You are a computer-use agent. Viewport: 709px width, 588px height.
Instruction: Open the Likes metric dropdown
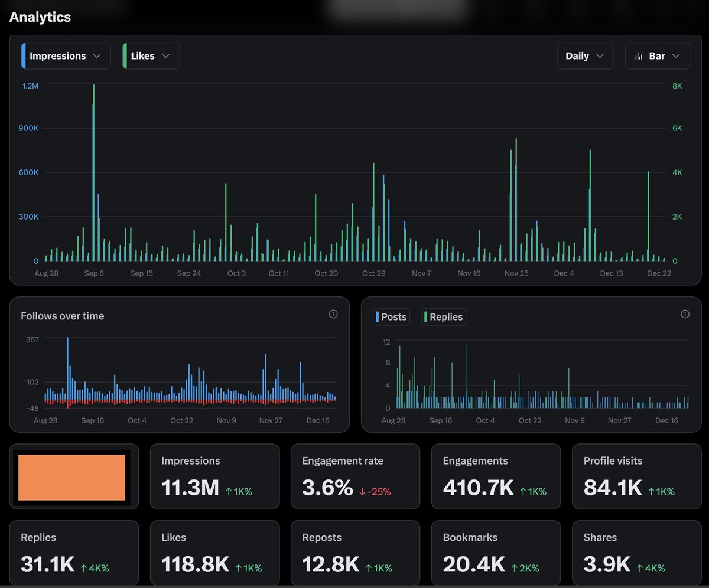click(151, 56)
